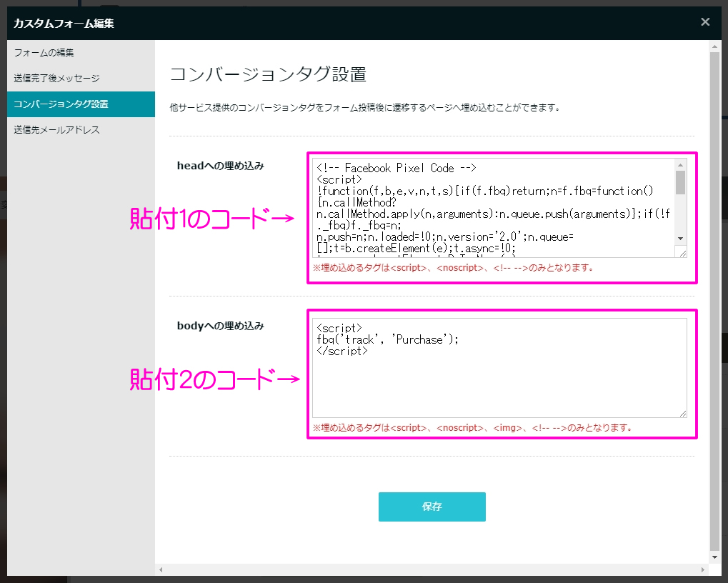This screenshot has width=728, height=583.
Task: Click horizontal scrollbar left arrow
Action: pyautogui.click(x=161, y=569)
